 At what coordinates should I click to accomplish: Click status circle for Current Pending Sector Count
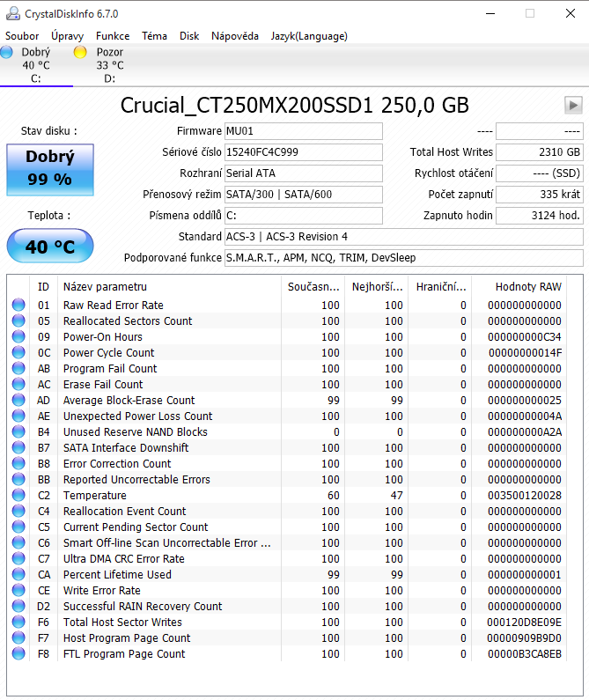pyautogui.click(x=18, y=527)
